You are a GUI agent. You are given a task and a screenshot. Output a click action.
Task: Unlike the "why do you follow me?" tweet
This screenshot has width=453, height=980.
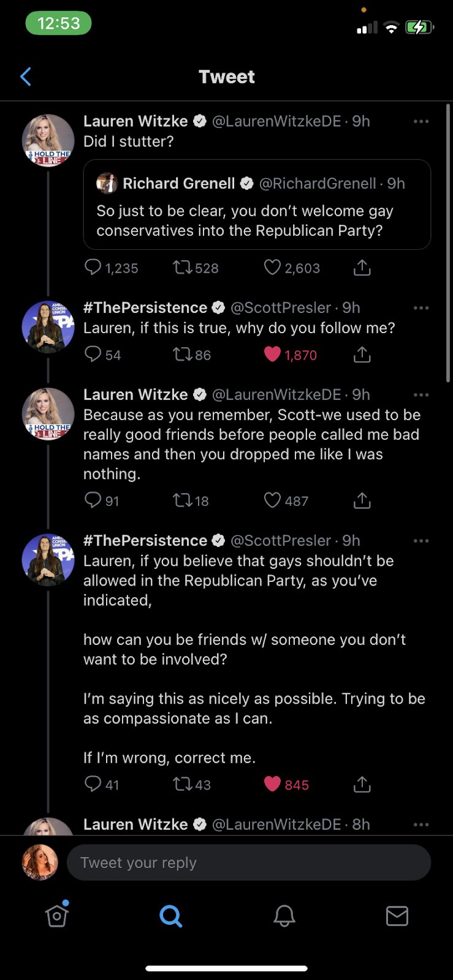click(x=272, y=355)
